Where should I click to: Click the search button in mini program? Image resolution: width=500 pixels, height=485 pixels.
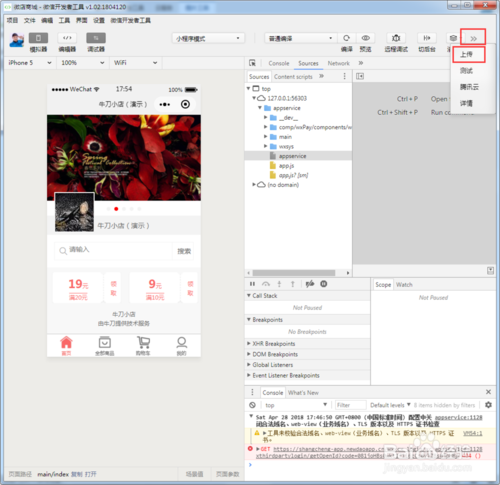[184, 251]
